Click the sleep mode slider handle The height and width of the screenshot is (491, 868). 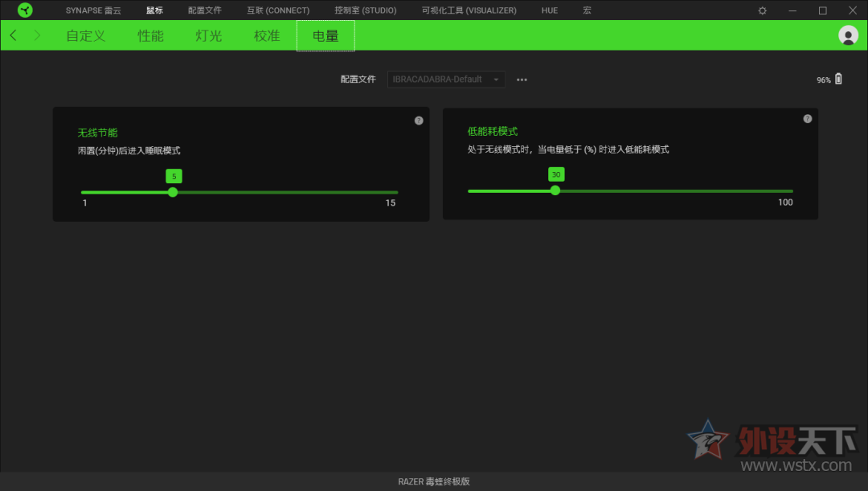click(173, 192)
